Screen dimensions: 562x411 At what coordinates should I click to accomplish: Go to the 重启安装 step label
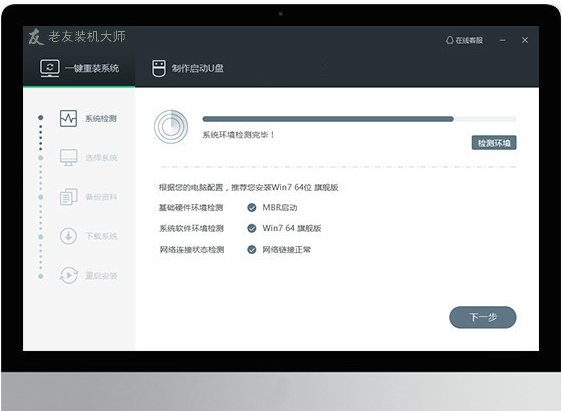click(101, 276)
